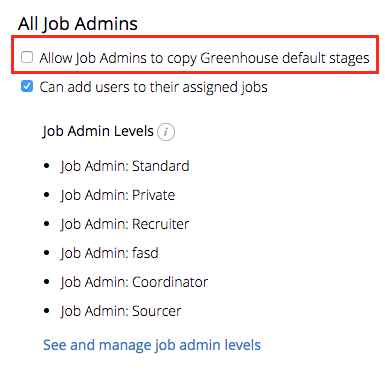Select the Job Admin: fasd entry

click(x=109, y=253)
